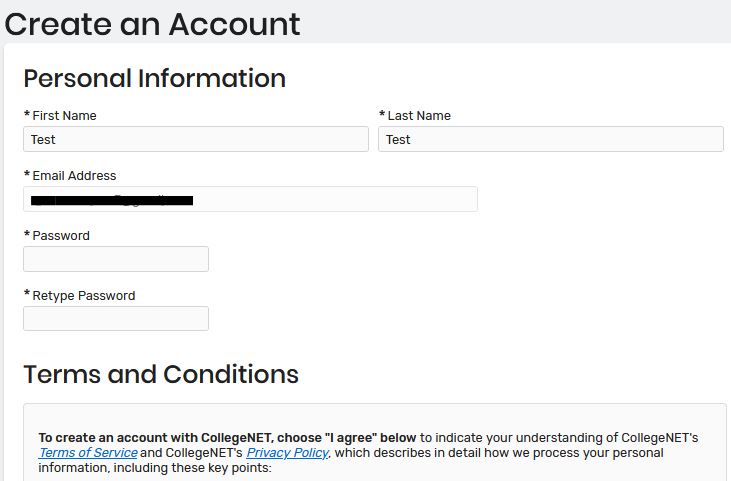Click the bold "I agree" instruction sentence
The image size is (731, 481).
point(227,438)
